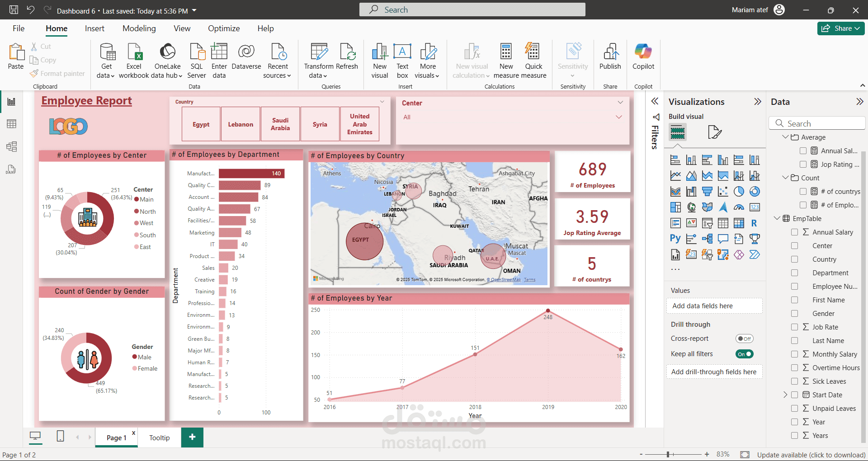Click the zoom in plus button
The image size is (868, 461).
707,454
